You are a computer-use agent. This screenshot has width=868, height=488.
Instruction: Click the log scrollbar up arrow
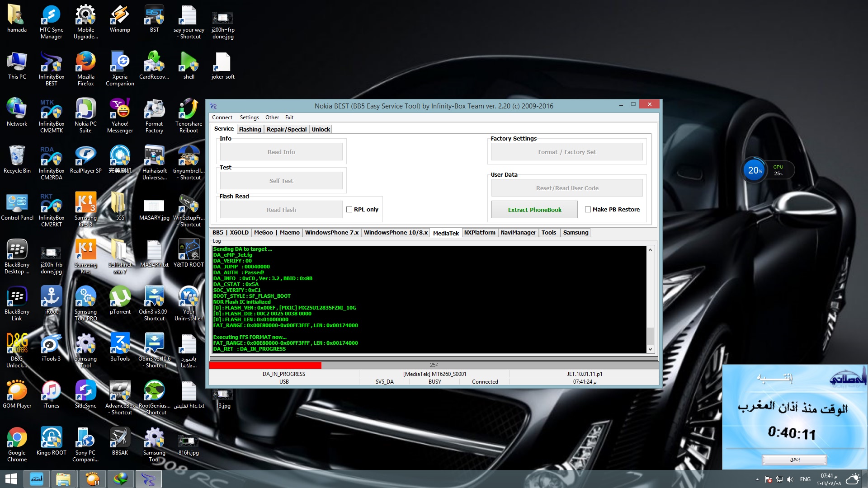(x=650, y=249)
